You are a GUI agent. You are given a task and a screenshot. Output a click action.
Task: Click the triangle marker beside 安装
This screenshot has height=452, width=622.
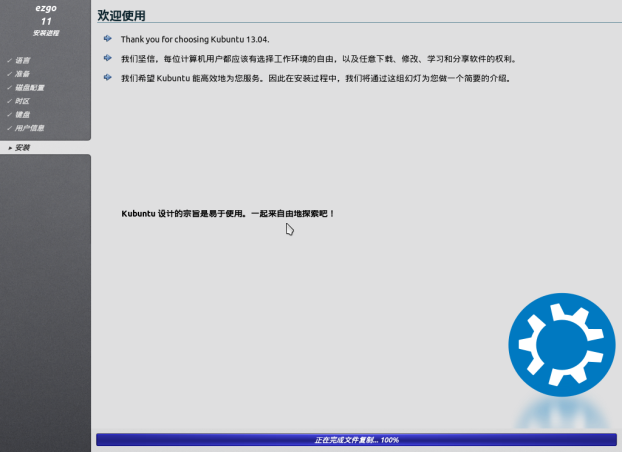click(9, 148)
